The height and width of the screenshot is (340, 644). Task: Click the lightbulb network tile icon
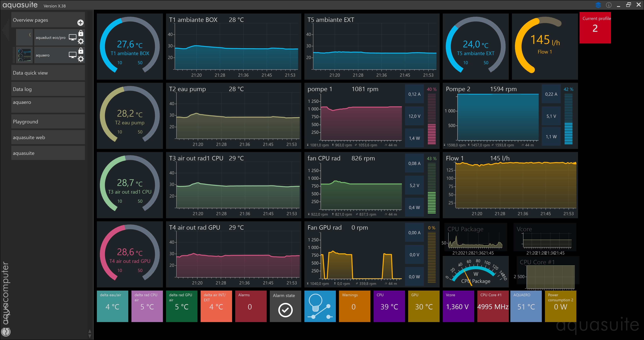coord(320,306)
